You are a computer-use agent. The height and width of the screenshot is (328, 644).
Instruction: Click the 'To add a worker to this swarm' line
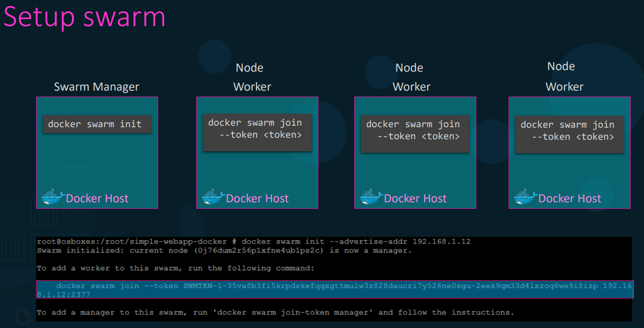[x=175, y=268]
